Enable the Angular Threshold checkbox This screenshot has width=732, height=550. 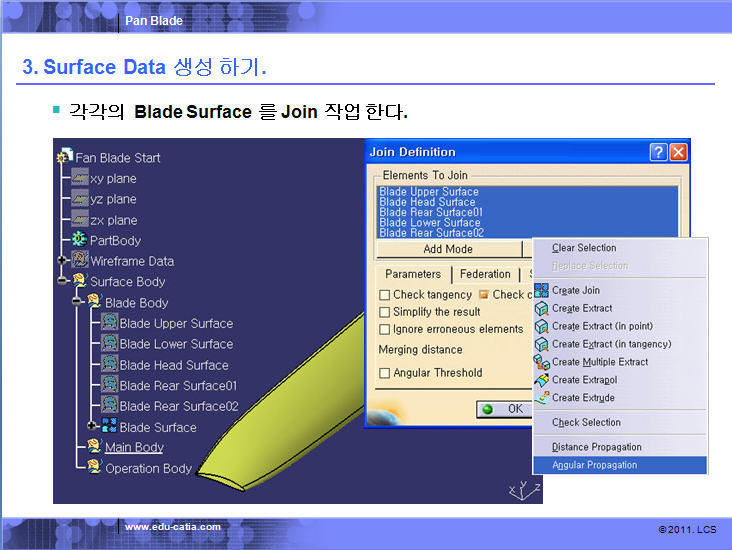pyautogui.click(x=385, y=373)
